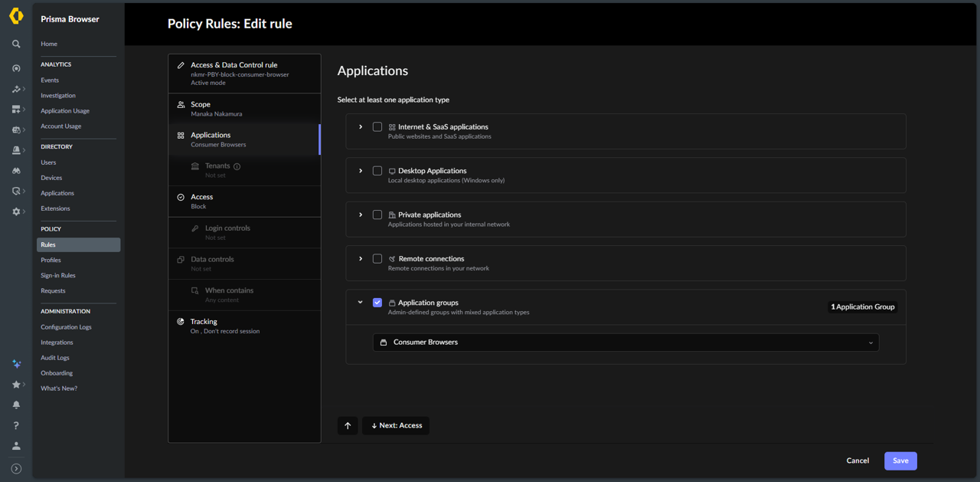Open Investigation under Analytics
Viewport: 980px width, 482px height.
(x=58, y=96)
